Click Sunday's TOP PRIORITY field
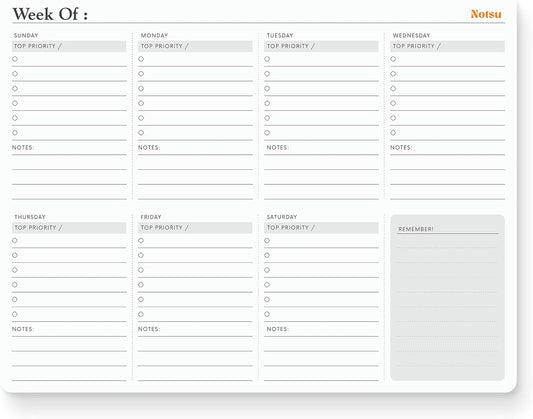533x419 pixels. [x=69, y=46]
